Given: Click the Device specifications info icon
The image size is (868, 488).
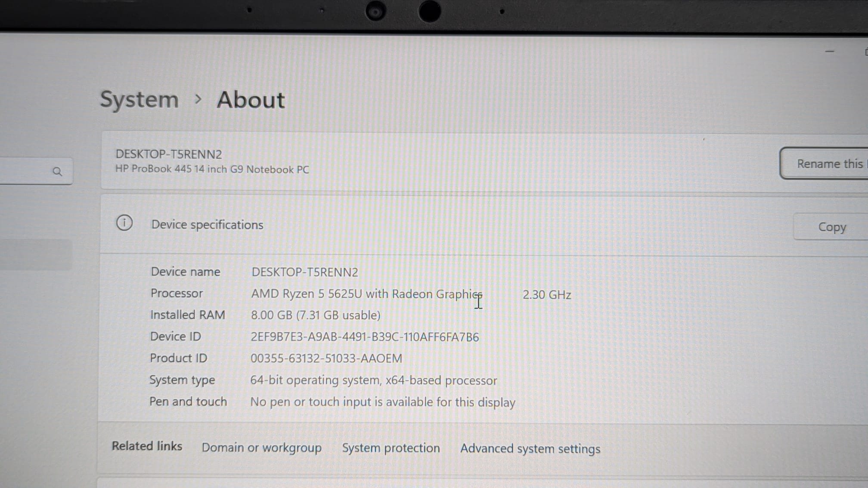Looking at the screenshot, I should (x=124, y=223).
